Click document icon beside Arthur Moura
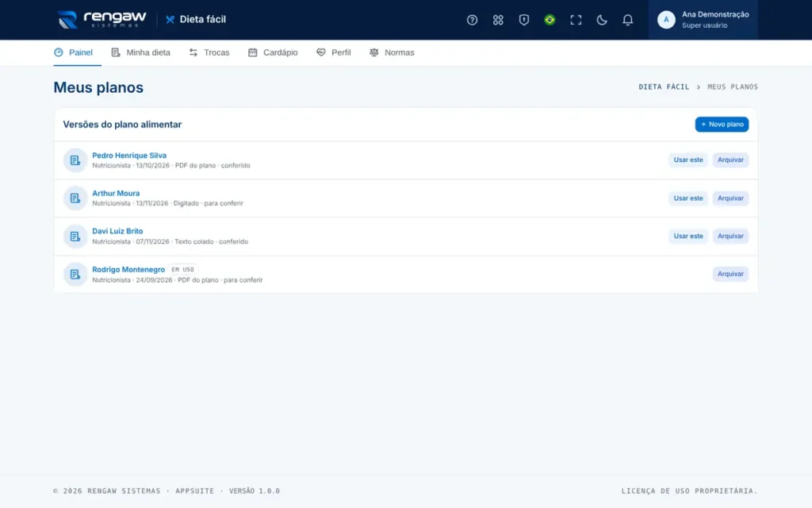 pyautogui.click(x=75, y=198)
